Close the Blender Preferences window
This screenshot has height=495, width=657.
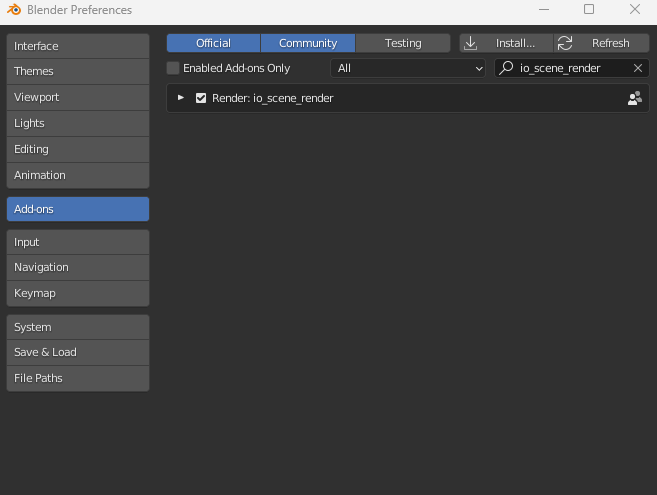point(635,9)
